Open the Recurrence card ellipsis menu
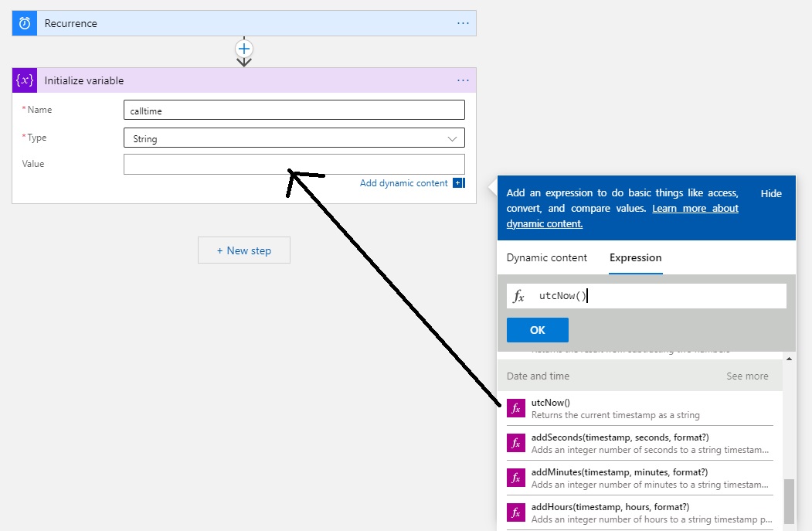The height and width of the screenshot is (531, 812). click(x=463, y=23)
